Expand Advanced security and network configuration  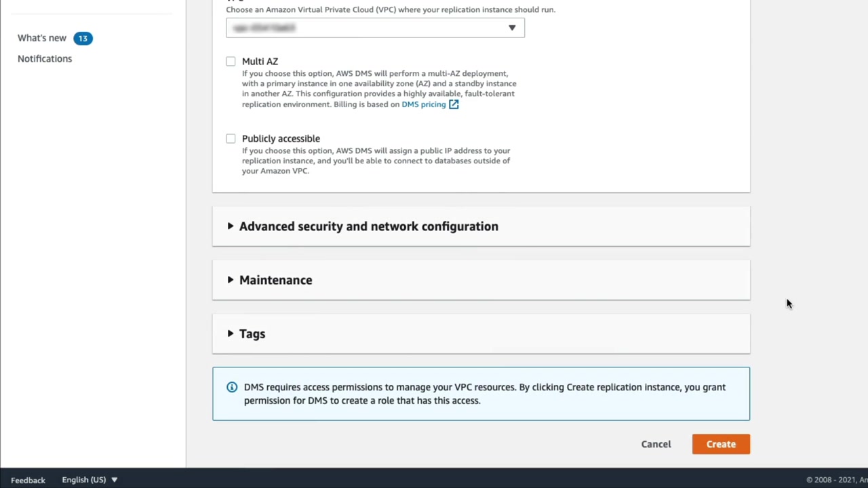[368, 226]
